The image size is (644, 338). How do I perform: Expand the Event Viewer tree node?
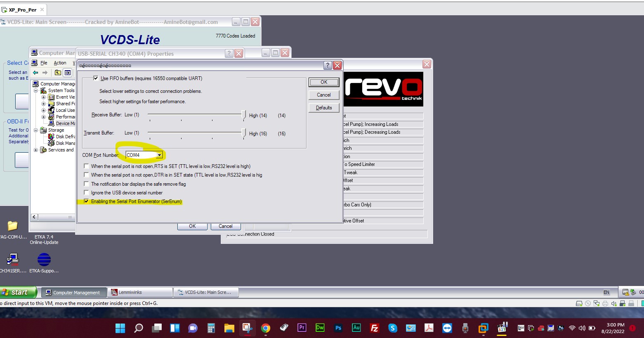point(43,97)
